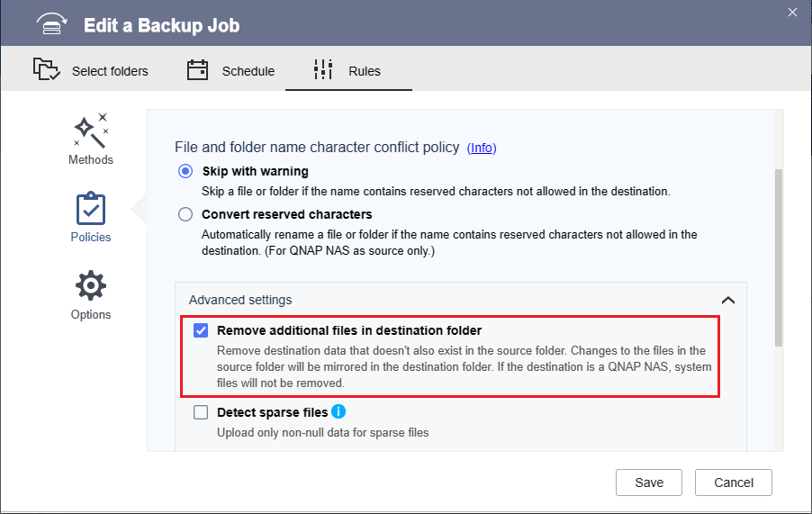This screenshot has height=514, width=812.
Task: Open the Methods magic wand icon
Action: click(x=91, y=131)
